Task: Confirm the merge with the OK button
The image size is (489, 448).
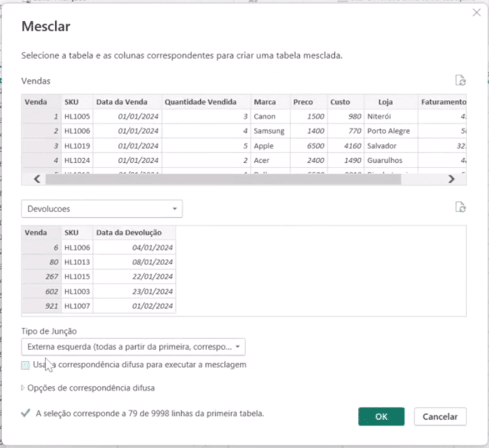Action: (x=381, y=416)
